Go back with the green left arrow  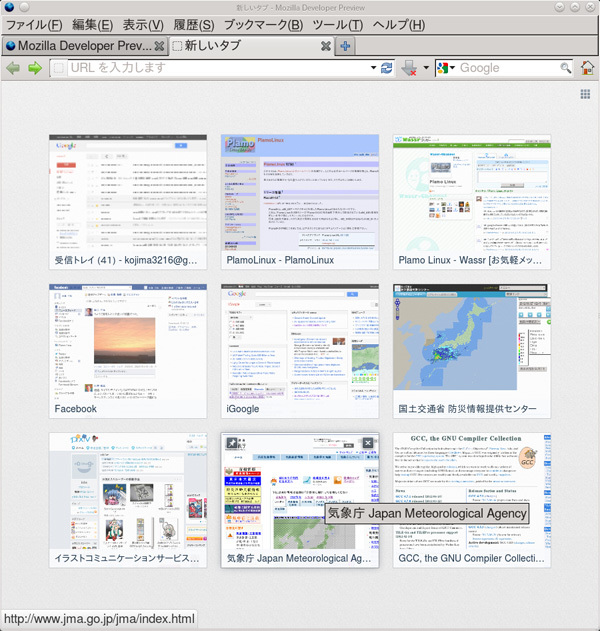point(13,68)
